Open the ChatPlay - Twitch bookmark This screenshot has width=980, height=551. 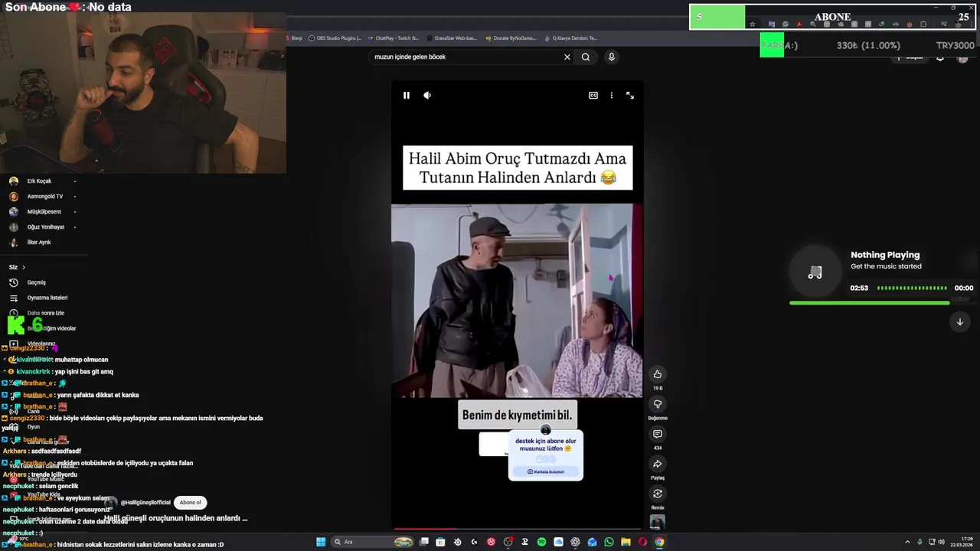pyautogui.click(x=394, y=38)
